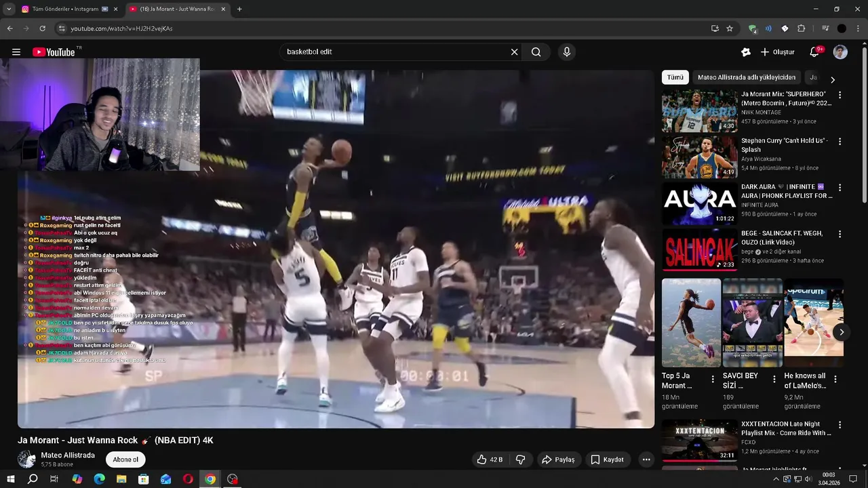Open Top 5 Ja Morant short
The width and height of the screenshot is (868, 488).
pyautogui.click(x=691, y=323)
